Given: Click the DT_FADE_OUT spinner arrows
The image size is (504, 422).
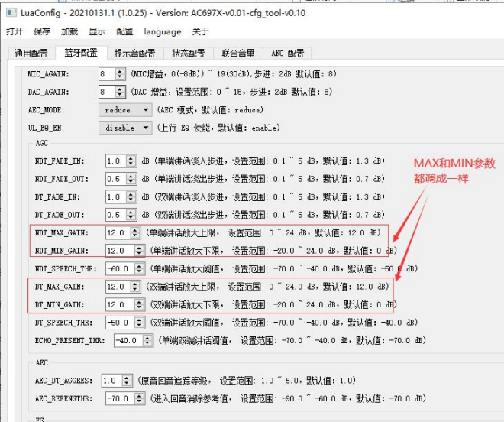Looking at the screenshot, I should point(131,215).
